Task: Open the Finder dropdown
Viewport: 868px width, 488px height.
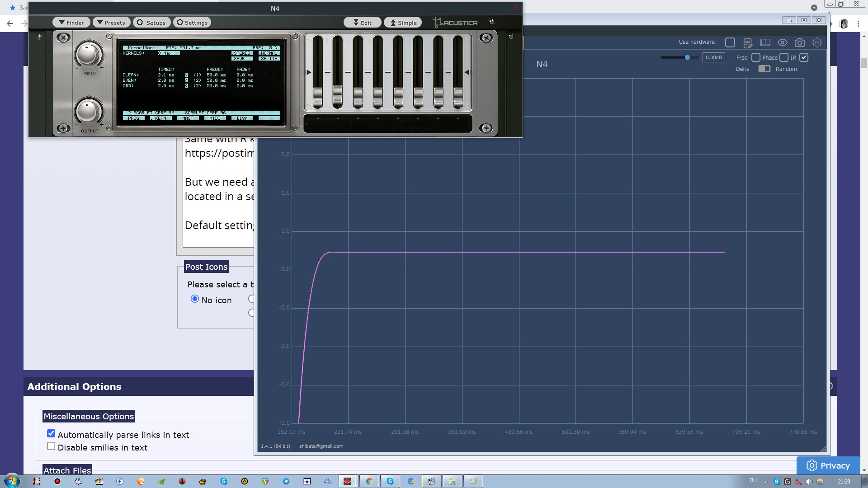Action: [71, 23]
